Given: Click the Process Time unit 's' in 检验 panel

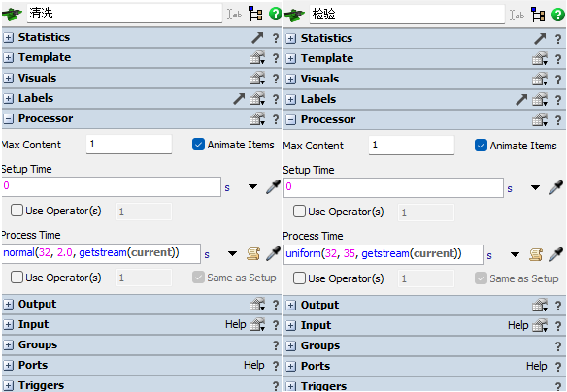Looking at the screenshot, I should click(x=489, y=255).
